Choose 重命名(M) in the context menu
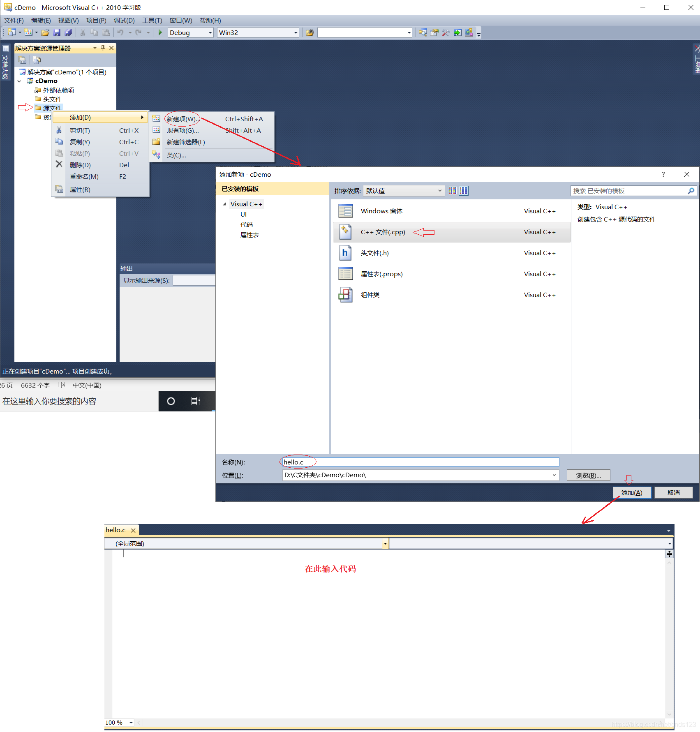The width and height of the screenshot is (700, 732). coord(100,177)
